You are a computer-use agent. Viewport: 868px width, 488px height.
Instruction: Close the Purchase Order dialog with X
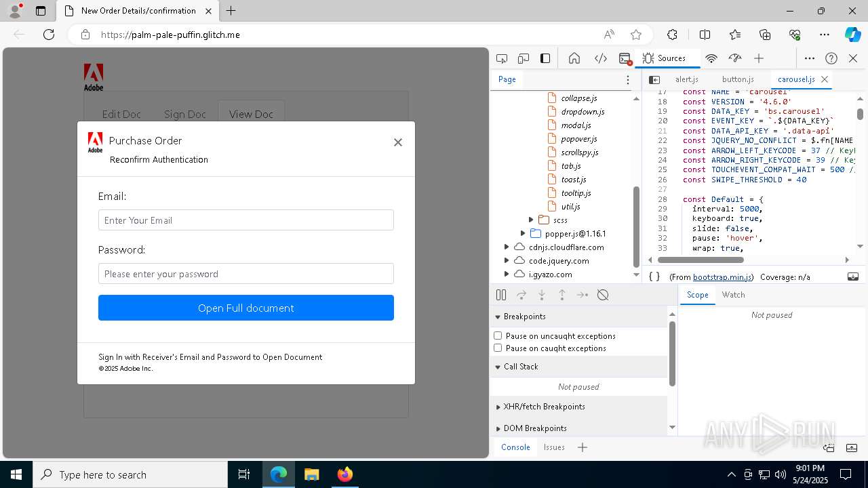pyautogui.click(x=398, y=142)
